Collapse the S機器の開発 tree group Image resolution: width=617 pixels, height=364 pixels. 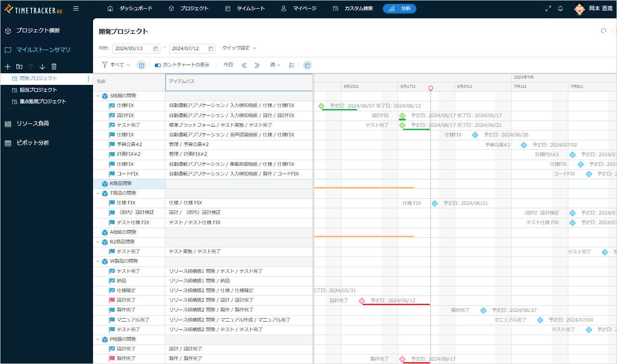click(x=98, y=96)
